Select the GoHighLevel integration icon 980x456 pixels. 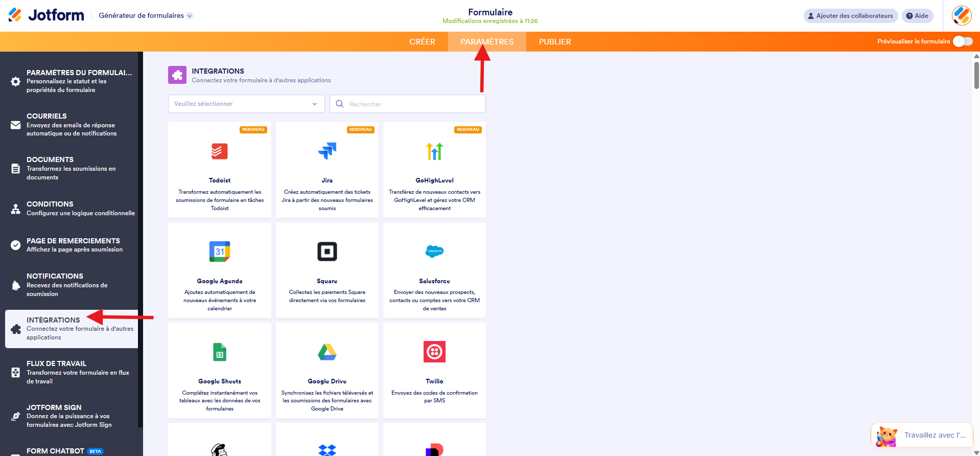click(x=434, y=151)
